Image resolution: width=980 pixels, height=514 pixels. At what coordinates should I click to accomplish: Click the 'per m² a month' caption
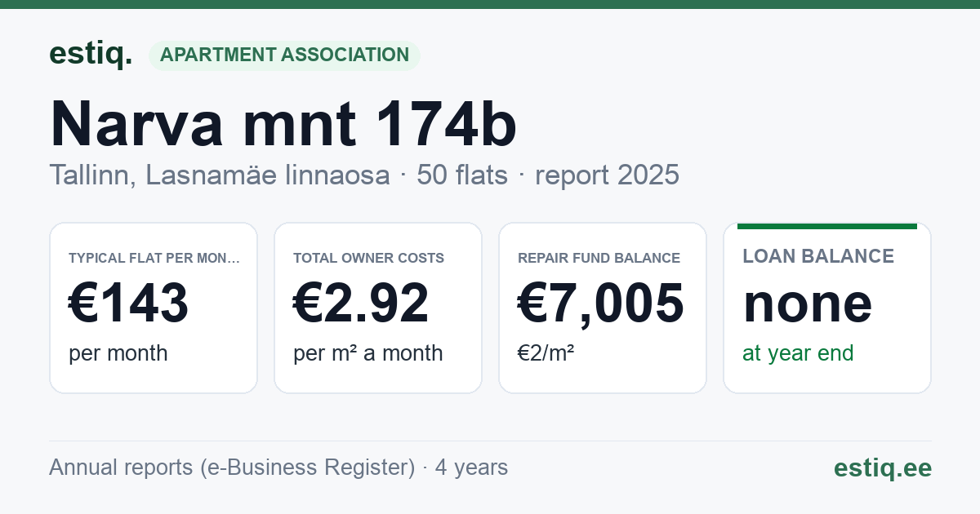[368, 353]
